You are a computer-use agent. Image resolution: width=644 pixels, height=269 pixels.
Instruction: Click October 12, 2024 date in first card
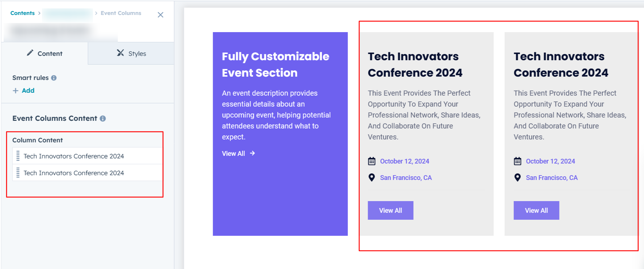pos(404,161)
